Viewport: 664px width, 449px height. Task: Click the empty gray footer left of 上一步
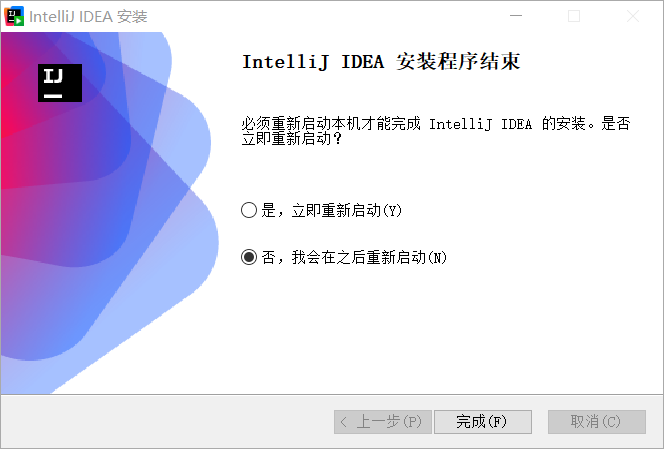coord(167,422)
